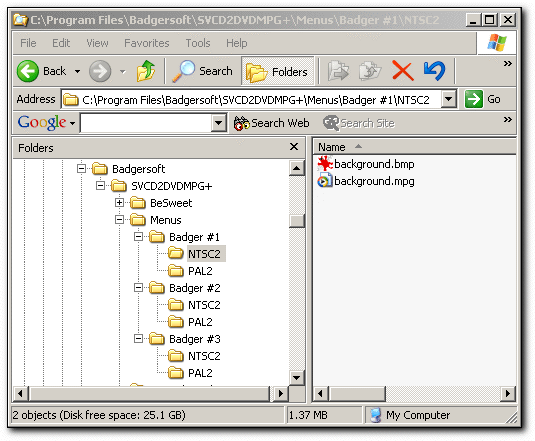Click folder tree scroll down arrow
This screenshot has width=535, height=441.
[x=297, y=378]
